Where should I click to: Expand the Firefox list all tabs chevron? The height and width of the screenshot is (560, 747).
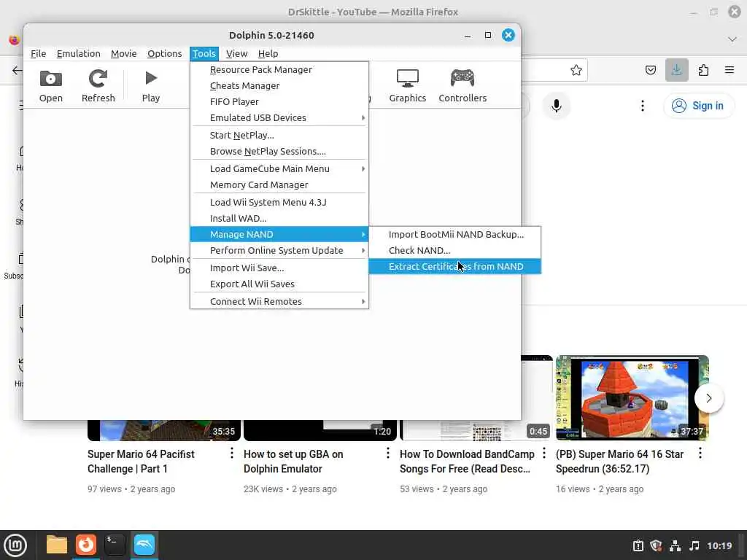point(732,39)
